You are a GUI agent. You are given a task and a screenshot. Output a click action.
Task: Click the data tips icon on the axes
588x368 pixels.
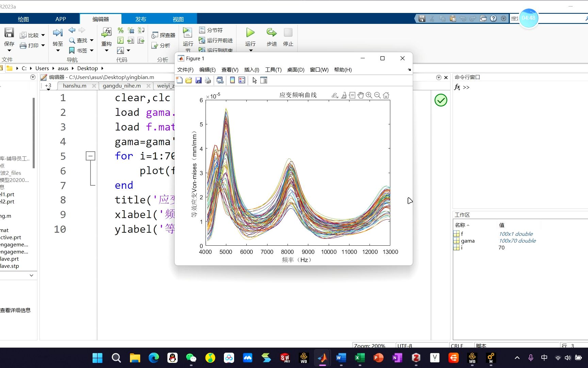point(352,95)
